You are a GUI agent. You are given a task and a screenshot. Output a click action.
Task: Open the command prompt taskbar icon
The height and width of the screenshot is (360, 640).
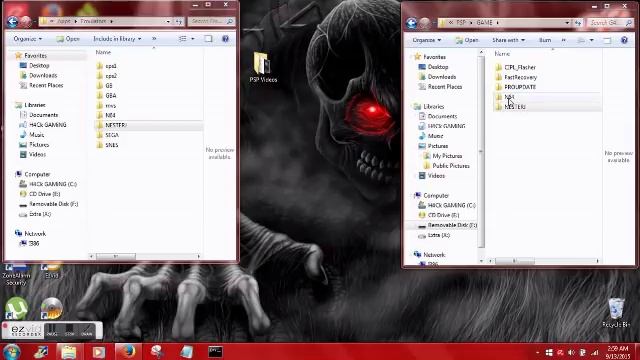[x=215, y=351]
